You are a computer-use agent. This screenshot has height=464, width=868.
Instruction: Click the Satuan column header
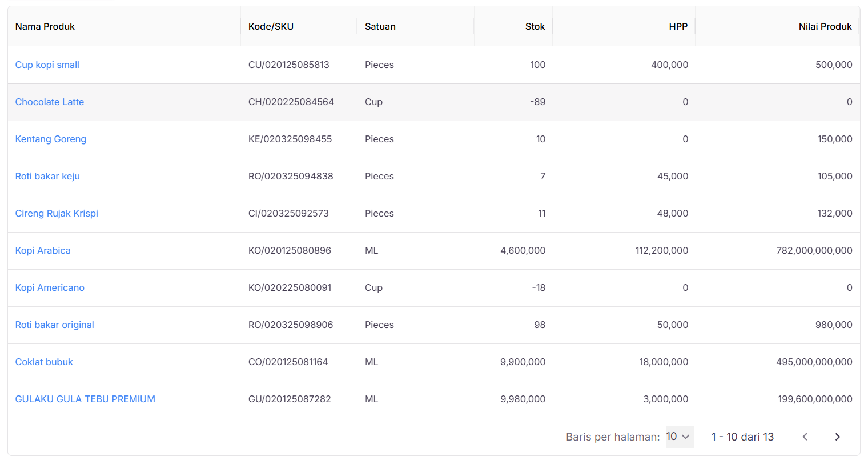380,27
